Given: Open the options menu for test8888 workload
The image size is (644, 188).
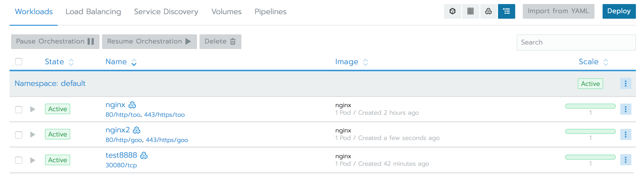Looking at the screenshot, I should pos(626,160).
